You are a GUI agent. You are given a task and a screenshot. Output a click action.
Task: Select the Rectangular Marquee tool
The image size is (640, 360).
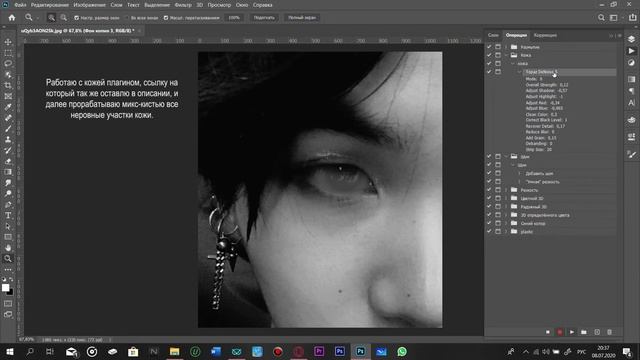[x=8, y=53]
